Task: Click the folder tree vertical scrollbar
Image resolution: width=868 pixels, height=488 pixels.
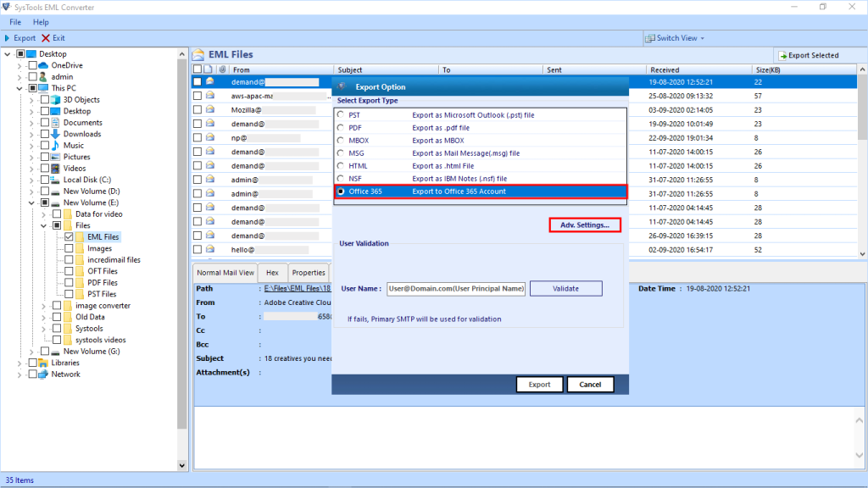Action: tap(182, 243)
